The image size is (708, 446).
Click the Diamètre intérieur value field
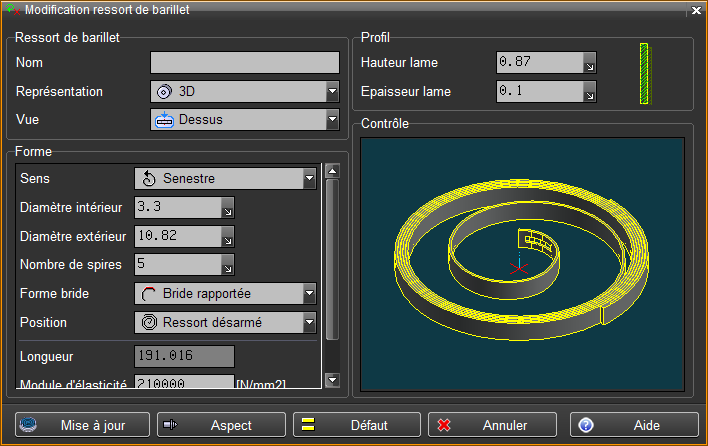tap(178, 207)
